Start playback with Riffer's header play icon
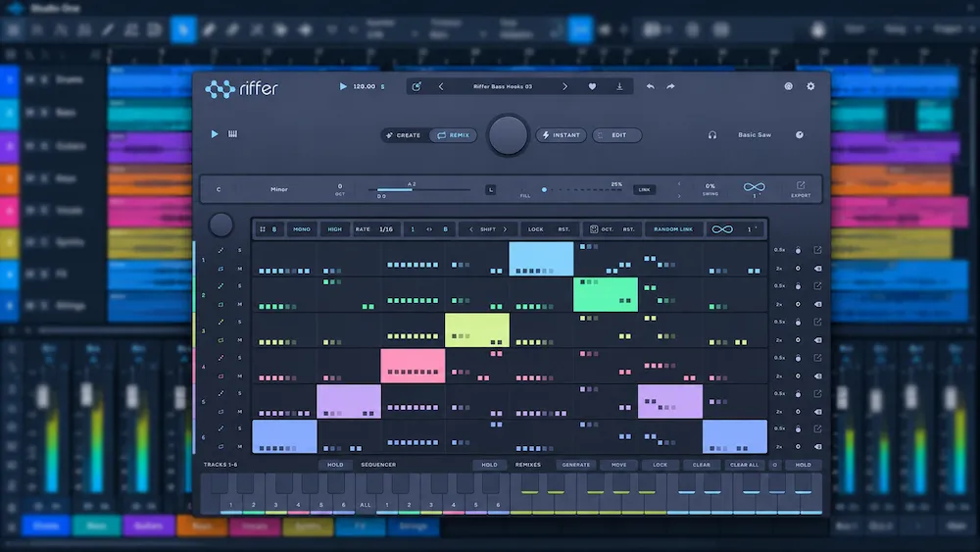 [x=342, y=86]
